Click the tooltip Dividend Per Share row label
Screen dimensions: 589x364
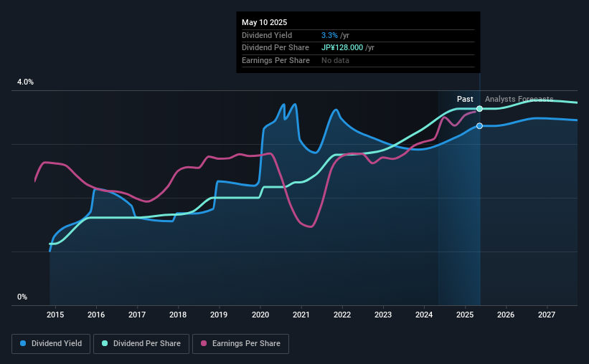point(275,48)
